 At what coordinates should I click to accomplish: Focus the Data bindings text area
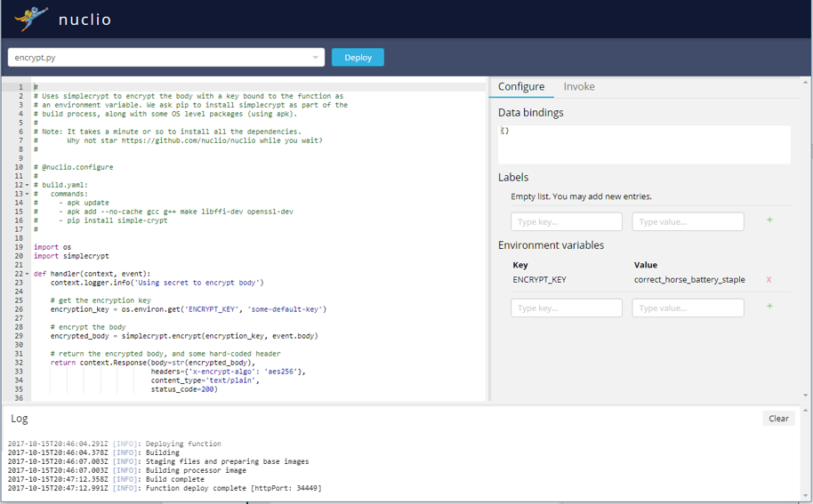click(644, 144)
